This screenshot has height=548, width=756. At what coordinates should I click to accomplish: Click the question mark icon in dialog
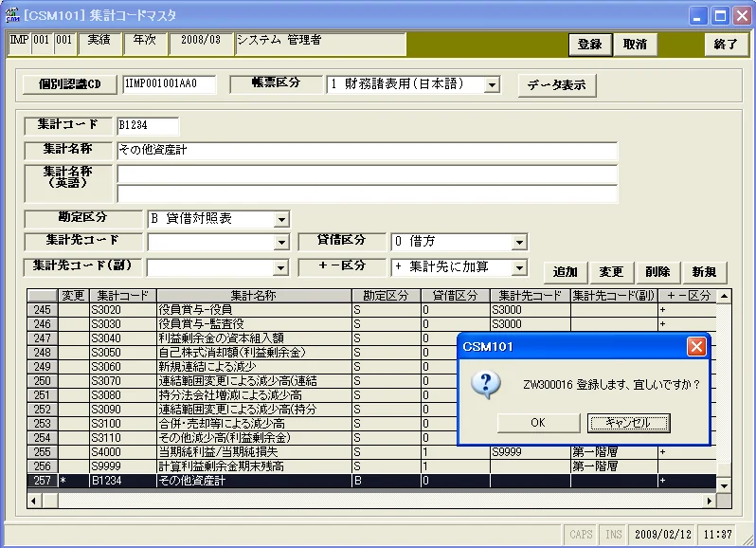486,385
